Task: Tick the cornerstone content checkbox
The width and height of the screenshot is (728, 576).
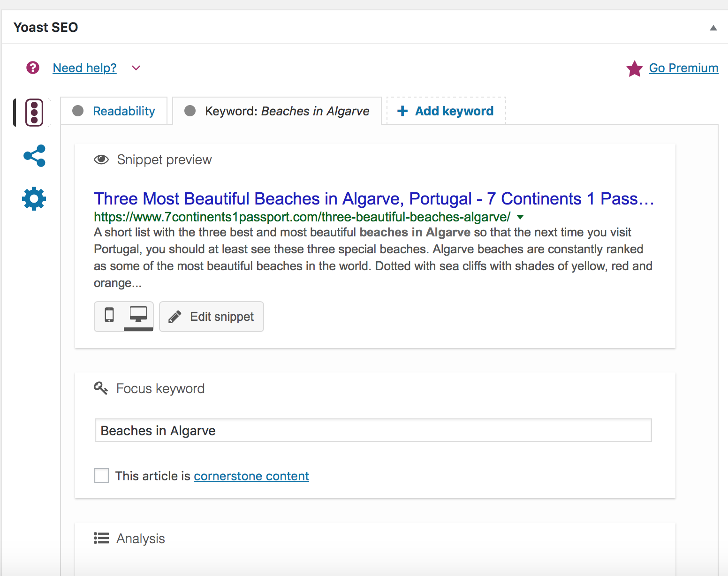Action: (x=101, y=476)
